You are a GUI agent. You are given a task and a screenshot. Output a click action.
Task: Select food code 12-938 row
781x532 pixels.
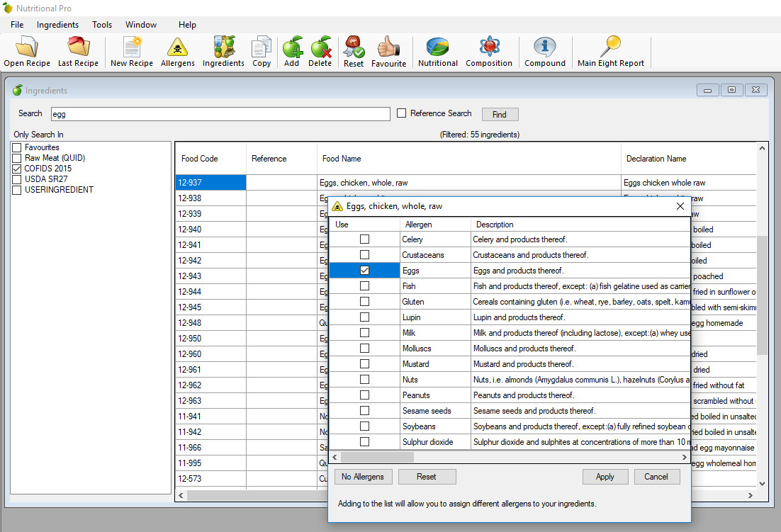pyautogui.click(x=211, y=198)
